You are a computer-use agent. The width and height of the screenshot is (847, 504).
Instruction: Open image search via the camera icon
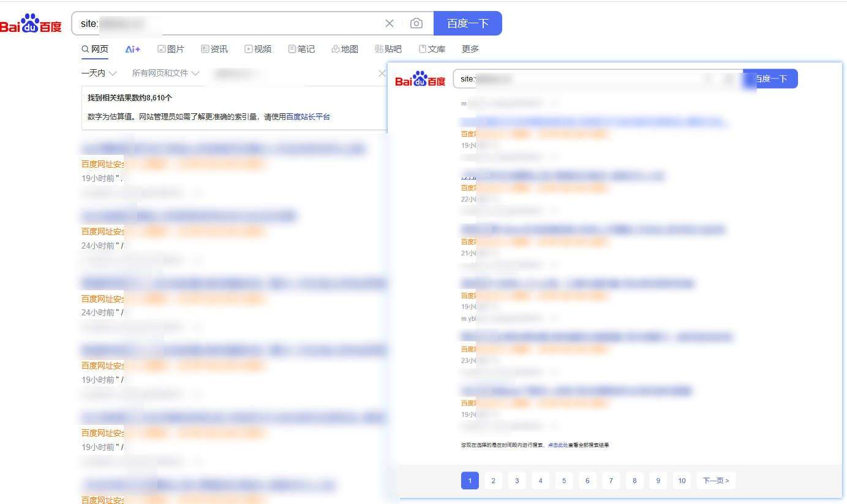[x=416, y=23]
